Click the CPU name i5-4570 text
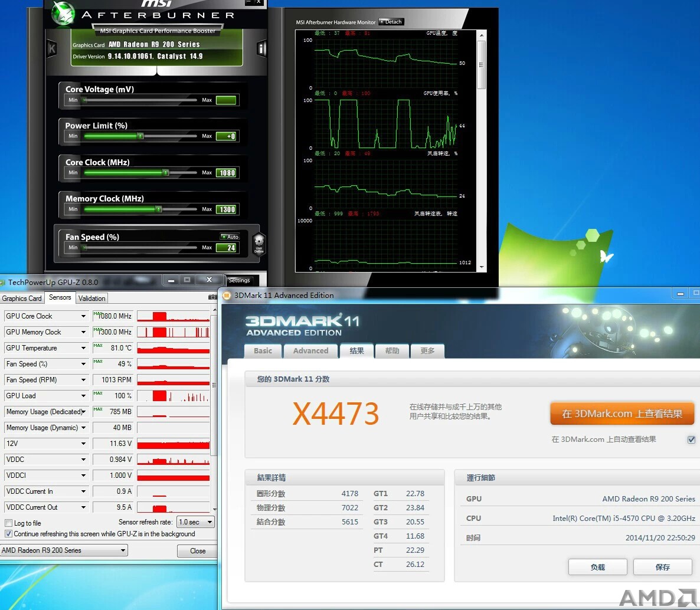Viewport: 700px width, 610px height. [624, 519]
